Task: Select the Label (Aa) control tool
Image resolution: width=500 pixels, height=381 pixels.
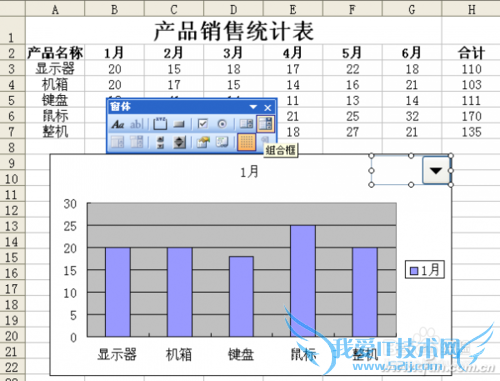Action: pos(118,124)
